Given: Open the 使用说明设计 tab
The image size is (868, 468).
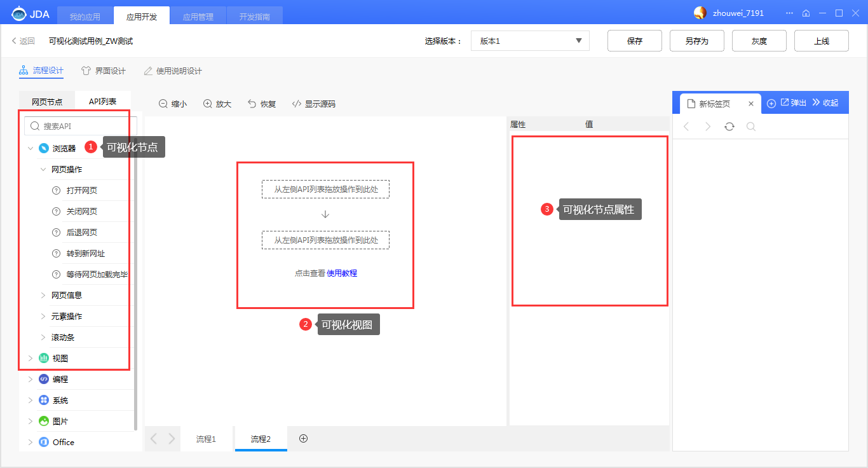Looking at the screenshot, I should pos(173,71).
